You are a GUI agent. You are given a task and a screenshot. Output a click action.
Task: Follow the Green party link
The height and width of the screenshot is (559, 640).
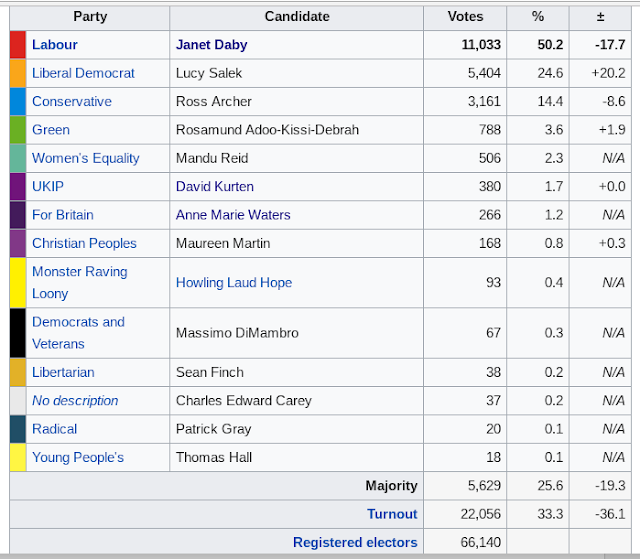(51, 129)
